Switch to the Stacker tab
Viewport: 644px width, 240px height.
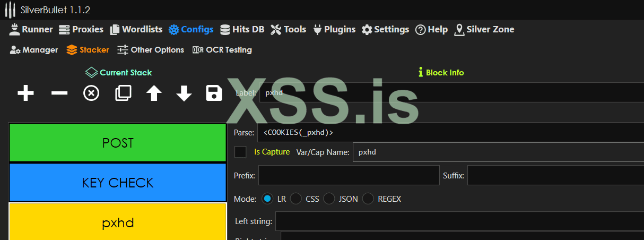88,50
